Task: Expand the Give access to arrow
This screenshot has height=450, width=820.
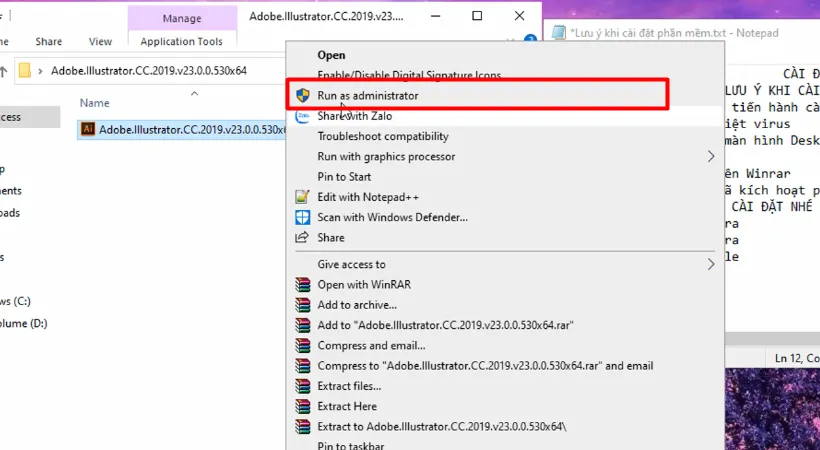Action: (711, 264)
